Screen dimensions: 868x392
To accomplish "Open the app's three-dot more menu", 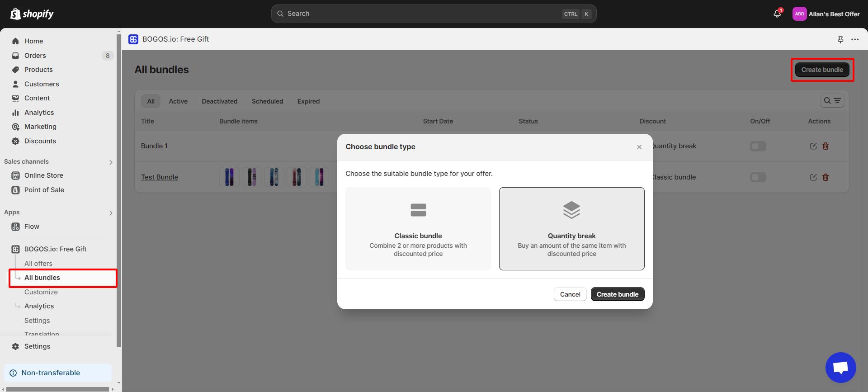I will 854,39.
